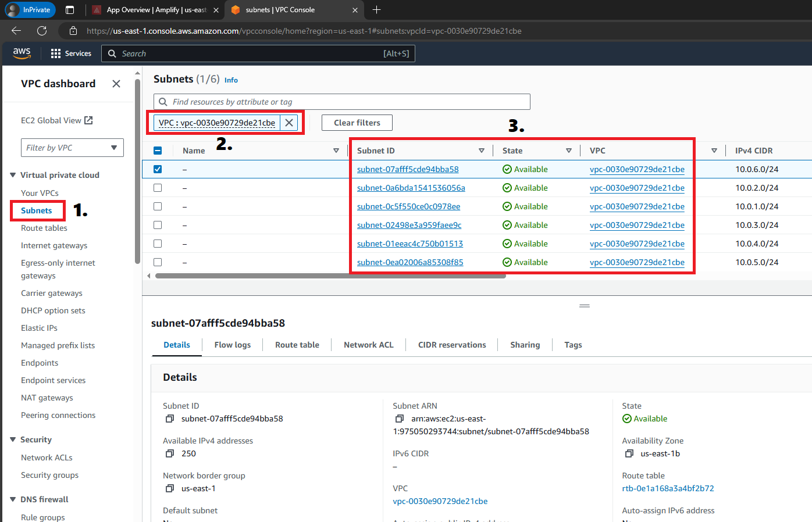Open the Filter by VPC dropdown

[x=72, y=148]
